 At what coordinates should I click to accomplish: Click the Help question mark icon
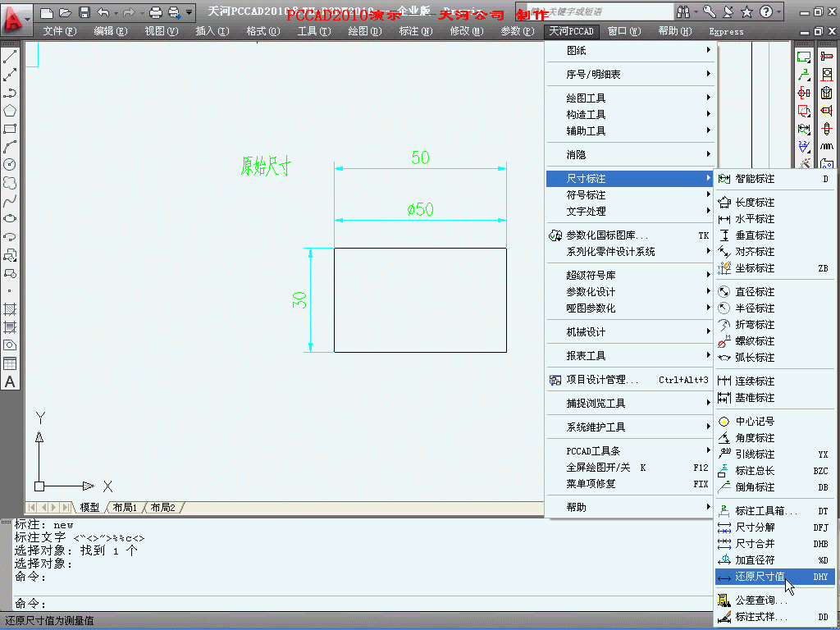[766, 11]
